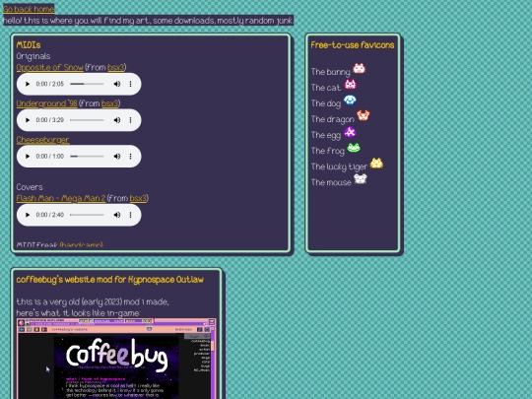Click the 'Originals' subheading text
The image size is (532, 399).
33,56
